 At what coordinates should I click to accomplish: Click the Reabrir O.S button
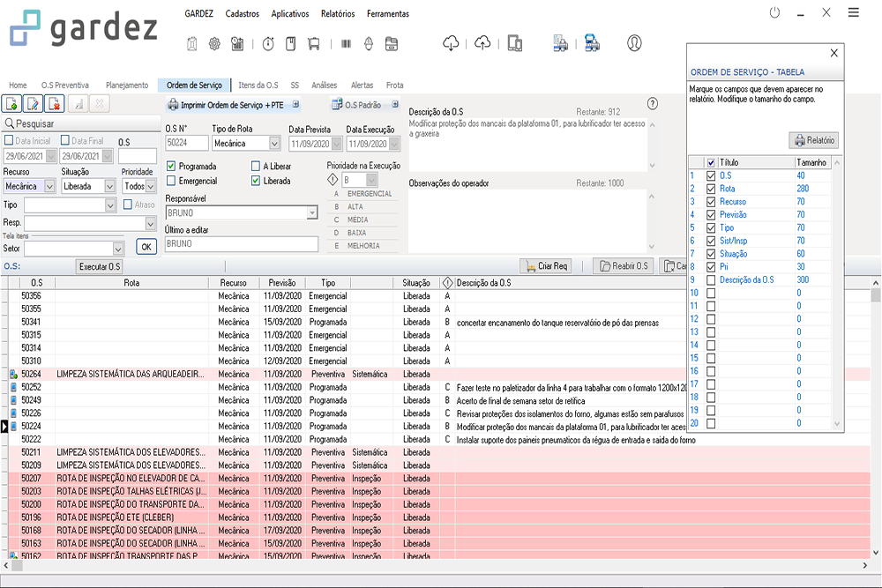(624, 266)
